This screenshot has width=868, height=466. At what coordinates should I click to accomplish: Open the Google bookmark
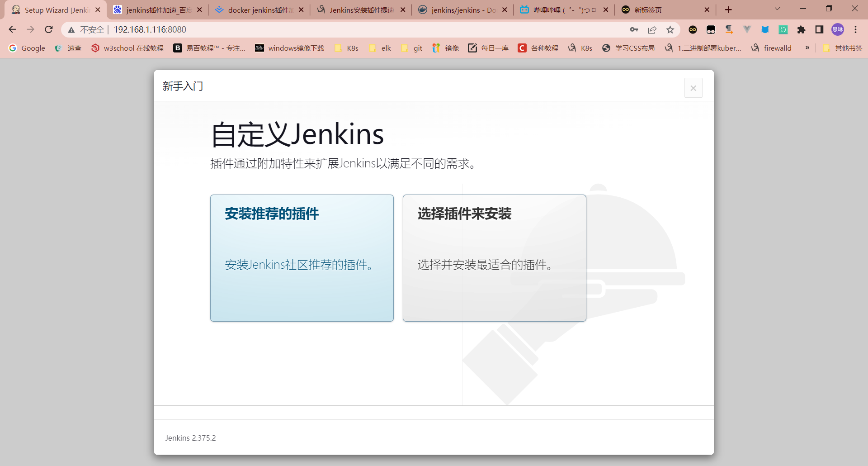point(27,48)
